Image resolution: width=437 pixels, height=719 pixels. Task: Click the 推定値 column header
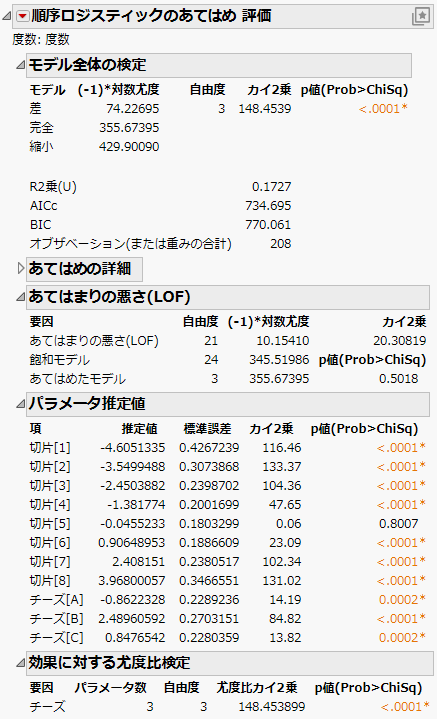(x=139, y=429)
